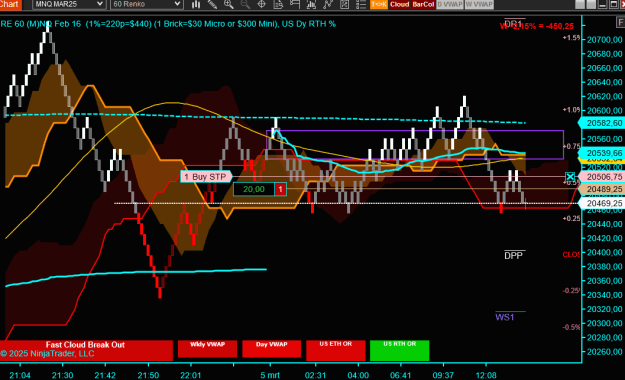This screenshot has height=380, width=625.
Task: Toggle the Chart Trader panel icon
Action: click(x=295, y=4)
